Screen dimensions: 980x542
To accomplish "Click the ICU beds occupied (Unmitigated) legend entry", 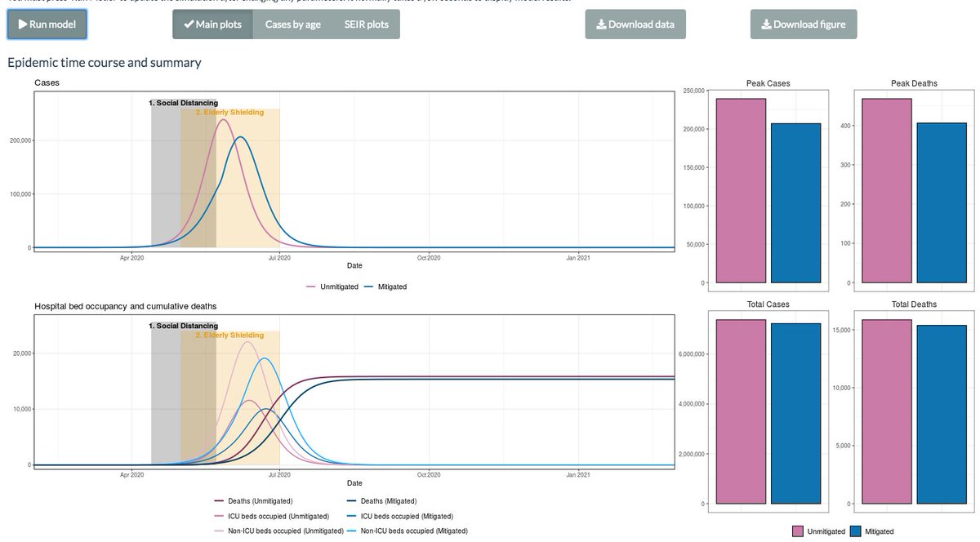I will 272,516.
